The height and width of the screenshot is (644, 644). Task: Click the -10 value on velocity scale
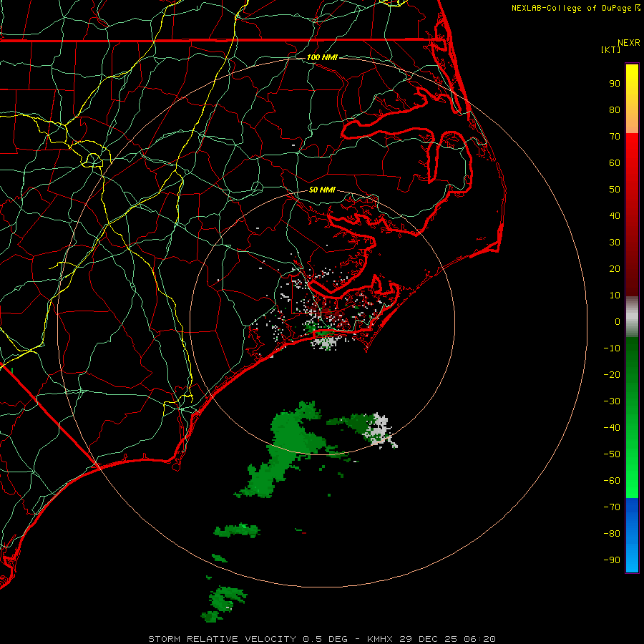[612, 348]
